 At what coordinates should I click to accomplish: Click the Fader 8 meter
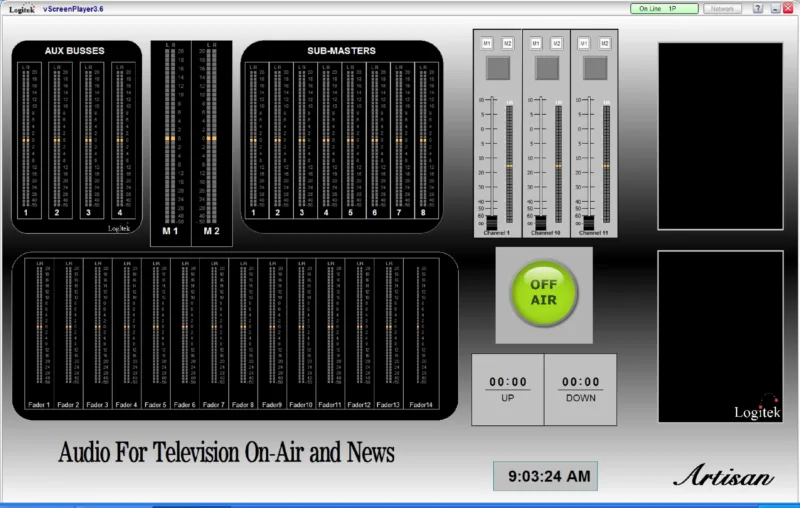[x=243, y=334]
